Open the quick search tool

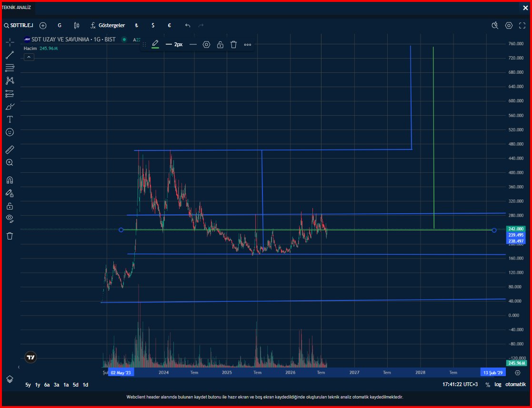pyautogui.click(x=495, y=25)
